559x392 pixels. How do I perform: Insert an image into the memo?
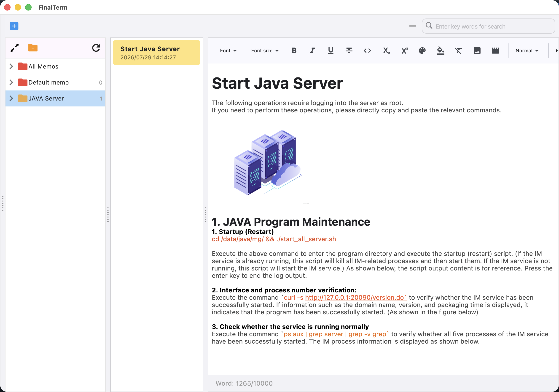tap(477, 50)
